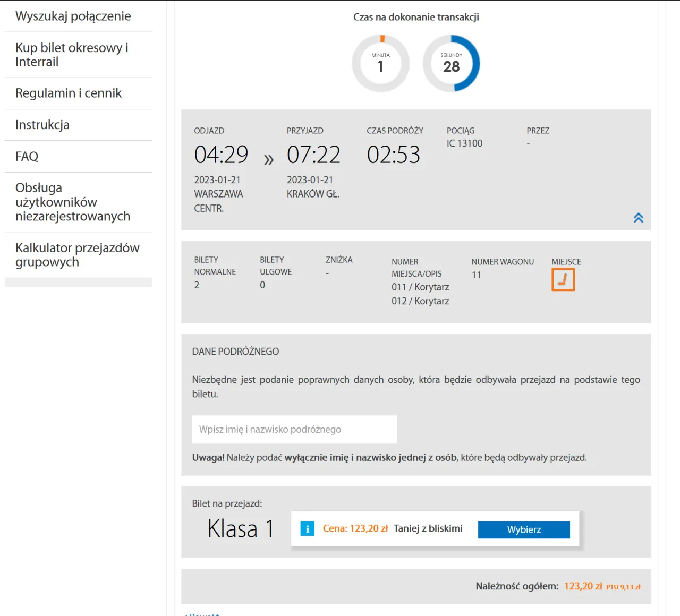
Task: Click the orange seat icon under Miejsce
Action: coord(563,280)
